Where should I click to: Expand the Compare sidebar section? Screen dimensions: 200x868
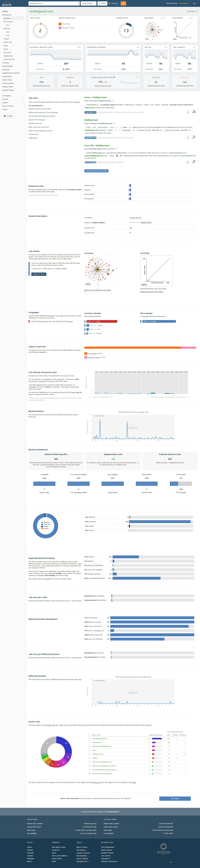[x=23, y=63]
